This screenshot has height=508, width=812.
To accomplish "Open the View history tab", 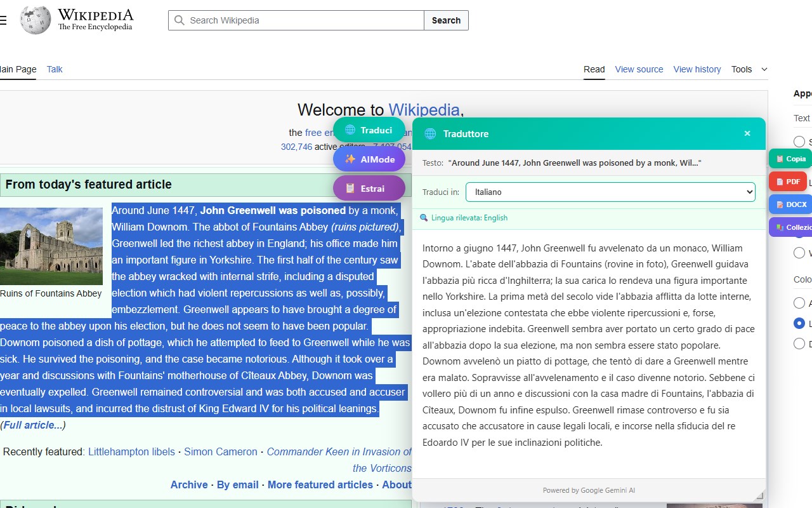I will [x=697, y=69].
